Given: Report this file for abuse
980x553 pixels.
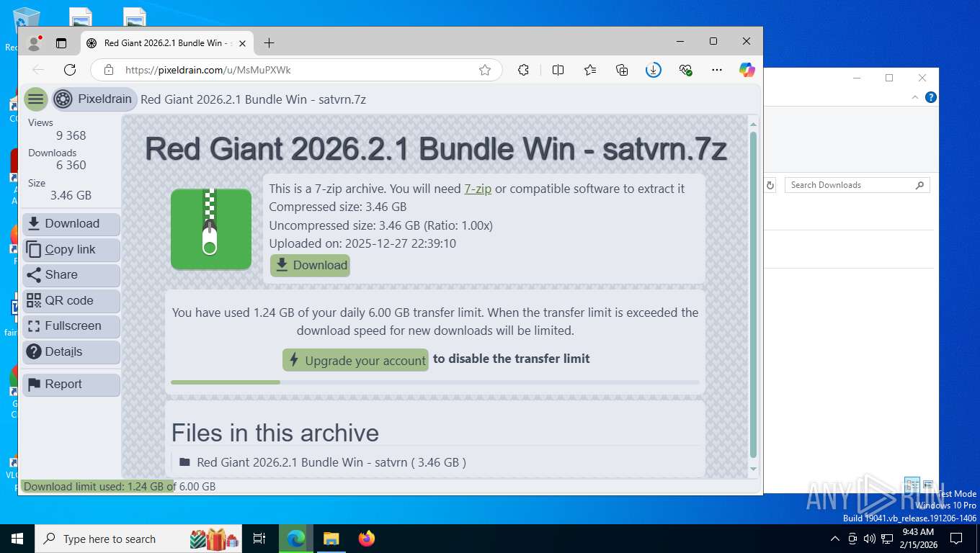Looking at the screenshot, I should tap(71, 385).
